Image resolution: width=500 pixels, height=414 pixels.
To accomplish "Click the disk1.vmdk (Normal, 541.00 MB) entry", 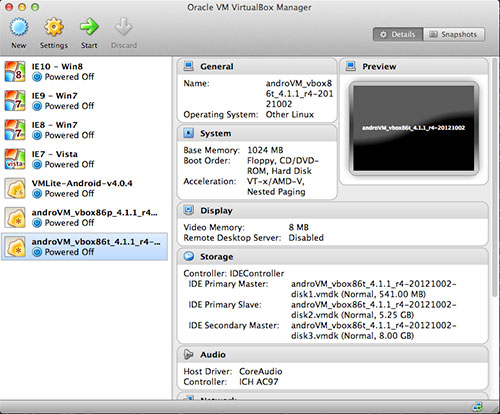I will (x=358, y=294).
